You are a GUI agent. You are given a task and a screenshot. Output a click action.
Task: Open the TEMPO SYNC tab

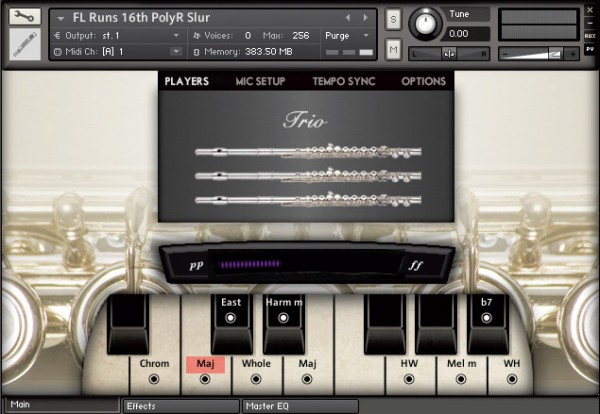[x=343, y=81]
